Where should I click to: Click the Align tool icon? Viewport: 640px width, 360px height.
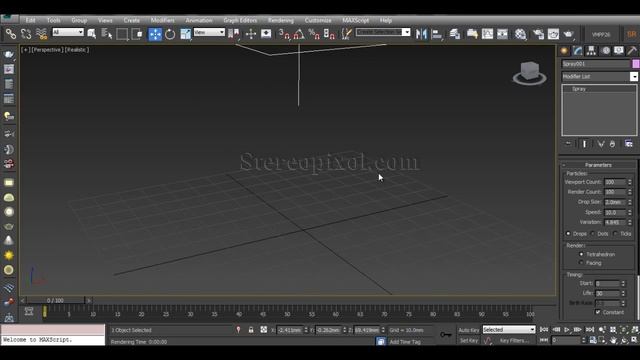tap(436, 34)
